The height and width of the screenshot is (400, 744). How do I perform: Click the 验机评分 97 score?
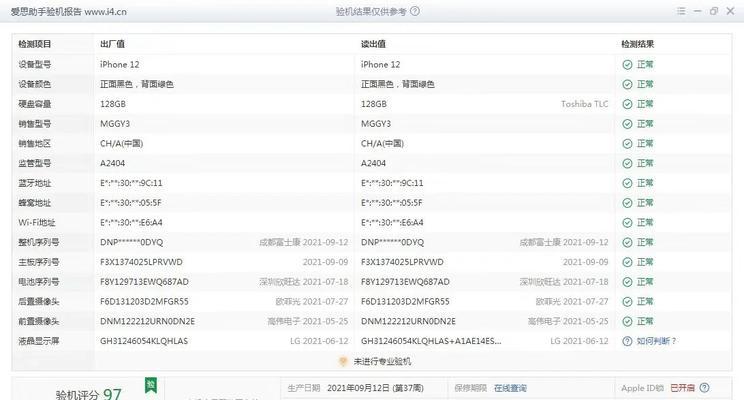(88, 394)
